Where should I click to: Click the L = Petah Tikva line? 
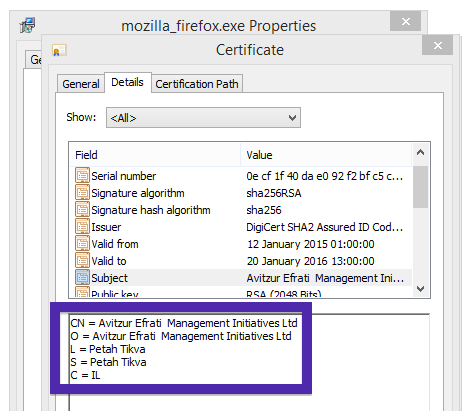(x=108, y=349)
